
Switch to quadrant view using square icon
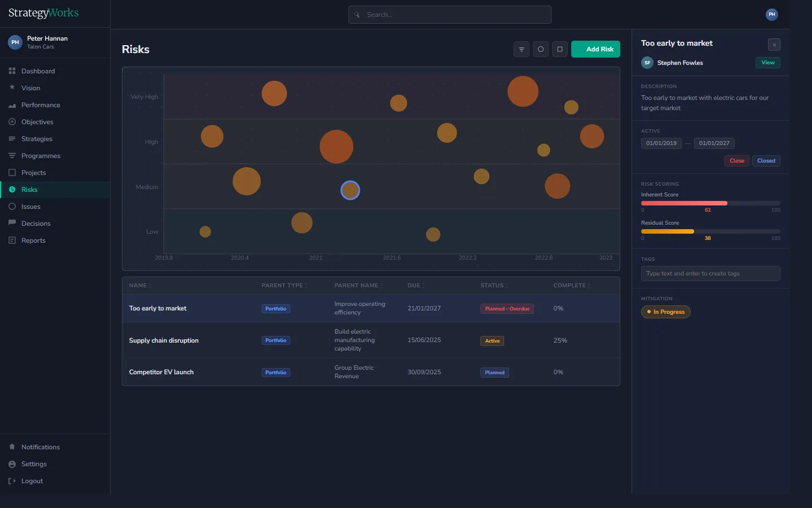[559, 49]
